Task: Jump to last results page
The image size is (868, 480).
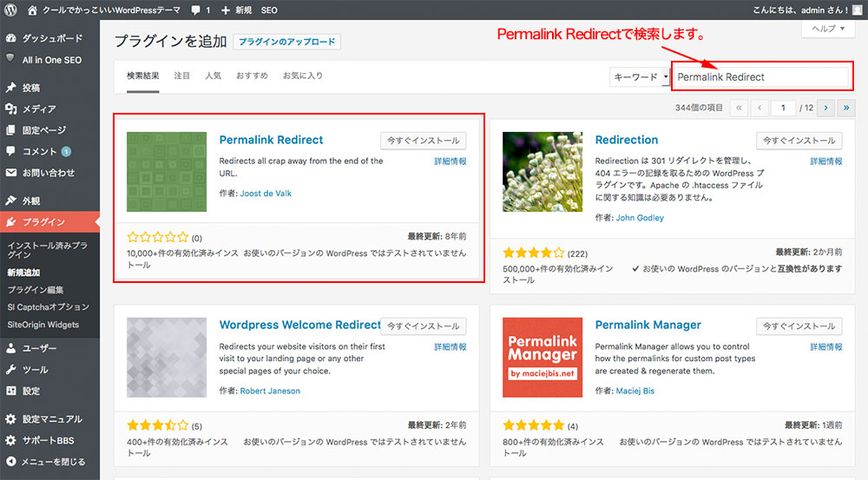Action: coord(846,108)
